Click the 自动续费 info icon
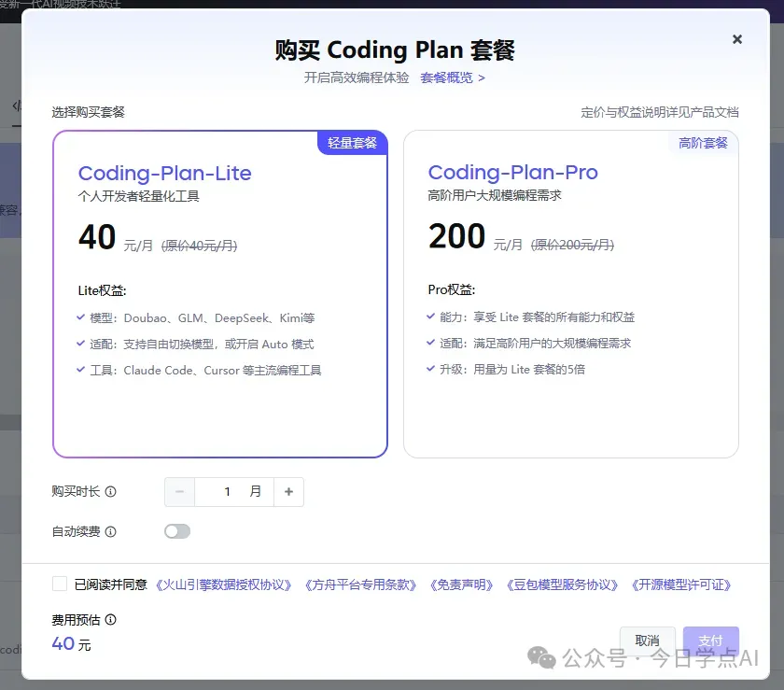This screenshot has height=690, width=784. 111,532
